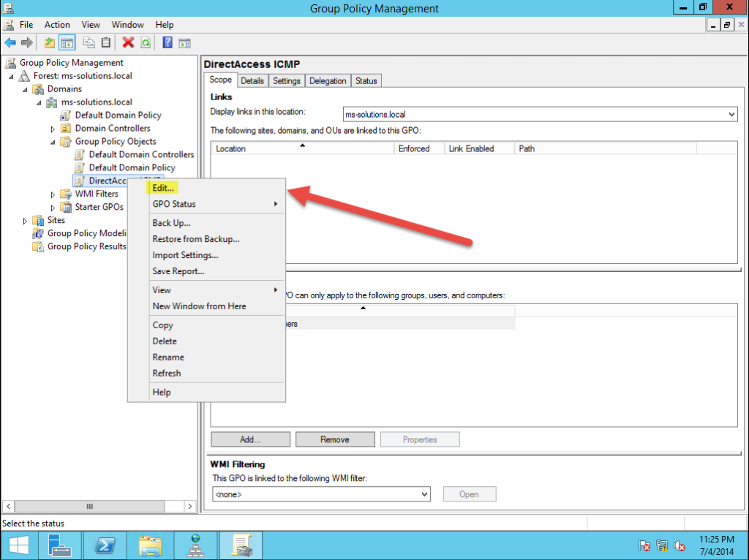This screenshot has width=749, height=560.
Task: Click the Back arrow toolbar icon
Action: pos(10,43)
